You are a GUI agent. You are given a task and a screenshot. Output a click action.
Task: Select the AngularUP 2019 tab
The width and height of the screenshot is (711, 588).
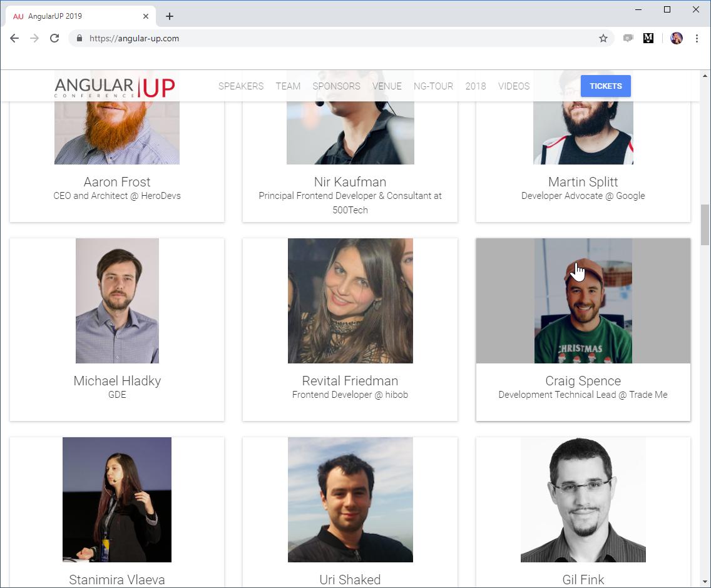point(81,16)
